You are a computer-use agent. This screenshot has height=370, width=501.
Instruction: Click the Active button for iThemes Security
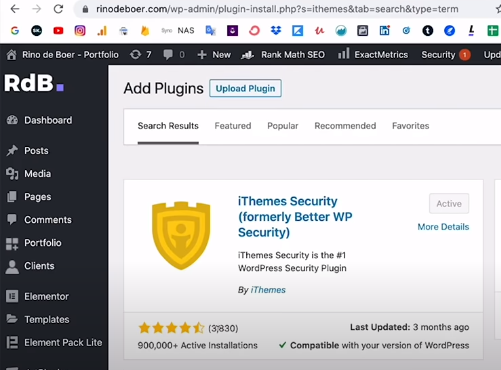[449, 203]
